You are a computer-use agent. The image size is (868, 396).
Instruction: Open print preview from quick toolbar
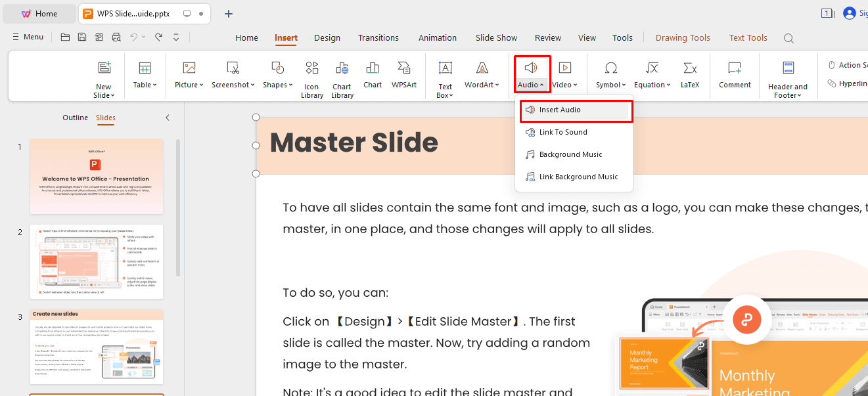(x=116, y=37)
